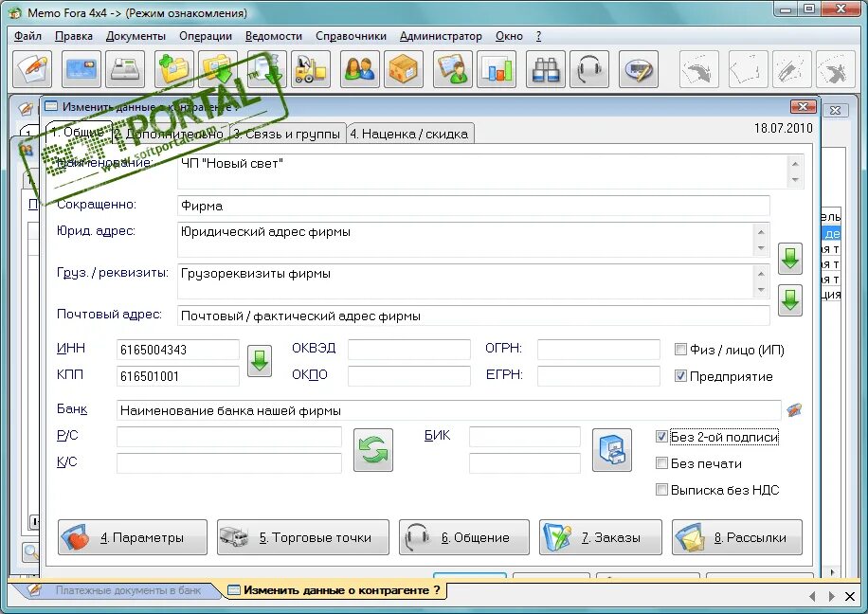The width and height of the screenshot is (868, 614).
Task: Open the Документы menu
Action: point(136,36)
